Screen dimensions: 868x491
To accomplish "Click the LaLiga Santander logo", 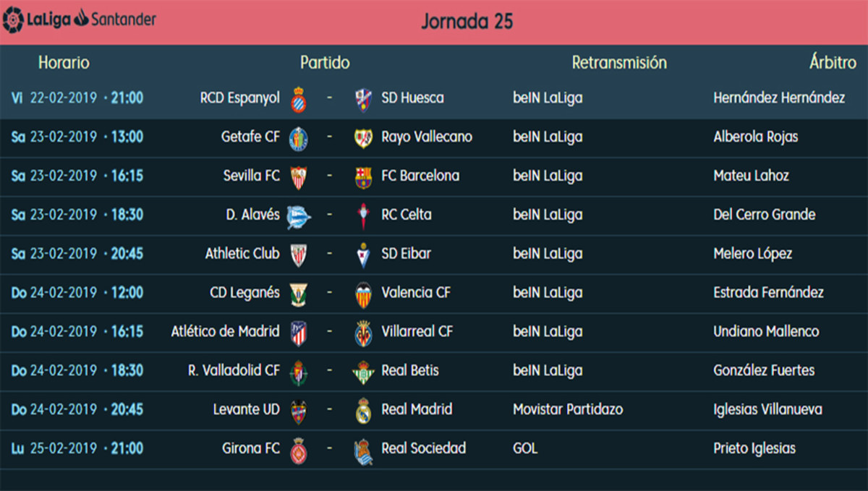I will click(80, 20).
